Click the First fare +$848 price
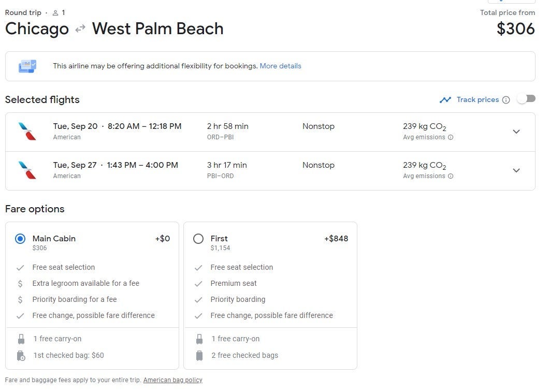This screenshot has height=392, width=549. (336, 239)
